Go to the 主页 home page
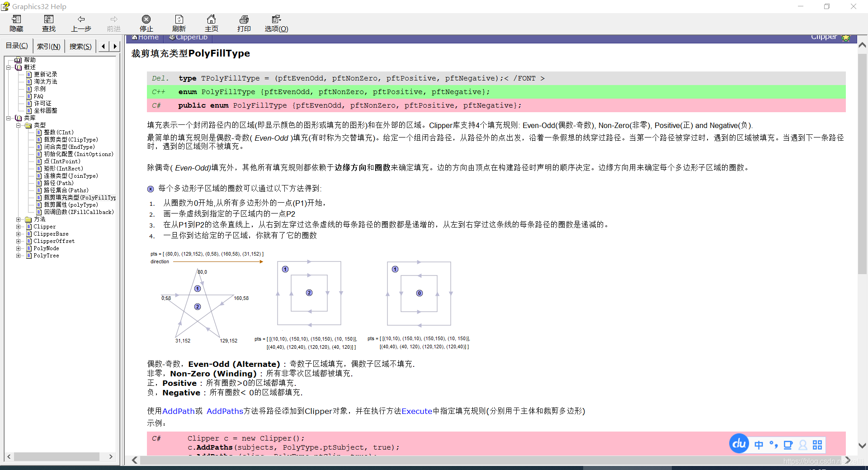Viewport: 868px width, 470px height. (x=211, y=24)
